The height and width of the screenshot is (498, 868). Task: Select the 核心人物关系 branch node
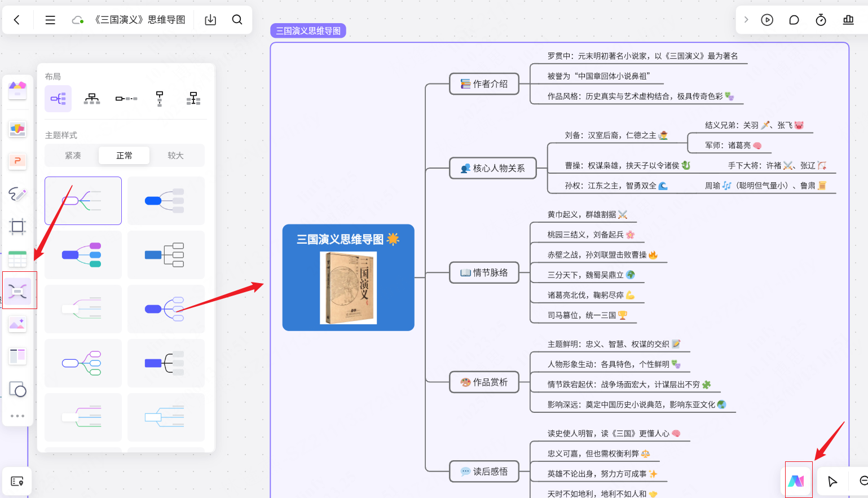coord(492,168)
